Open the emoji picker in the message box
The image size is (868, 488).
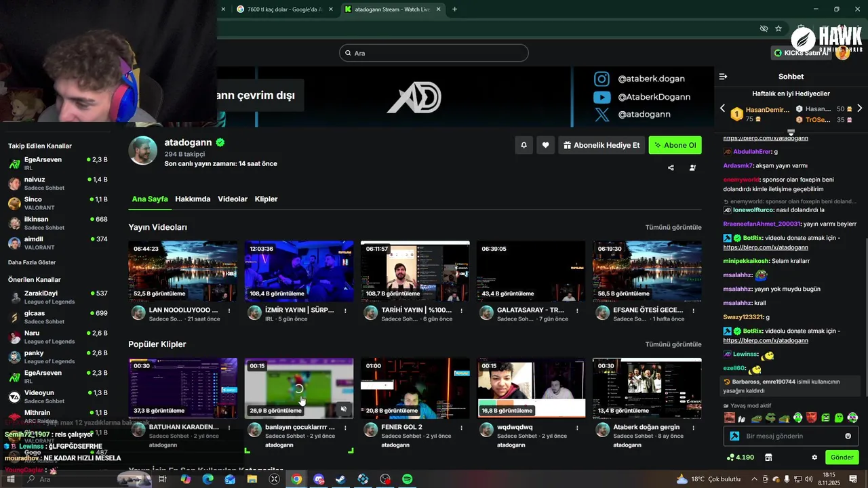click(x=848, y=436)
